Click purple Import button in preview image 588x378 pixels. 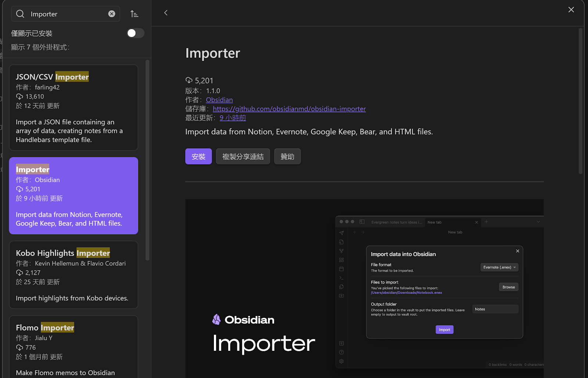coord(445,330)
